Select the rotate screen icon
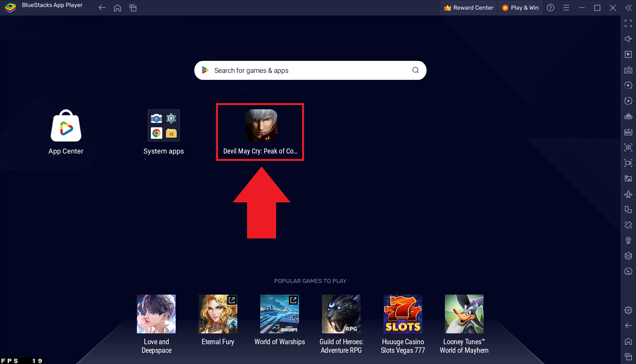The width and height of the screenshot is (636, 364). point(628,225)
